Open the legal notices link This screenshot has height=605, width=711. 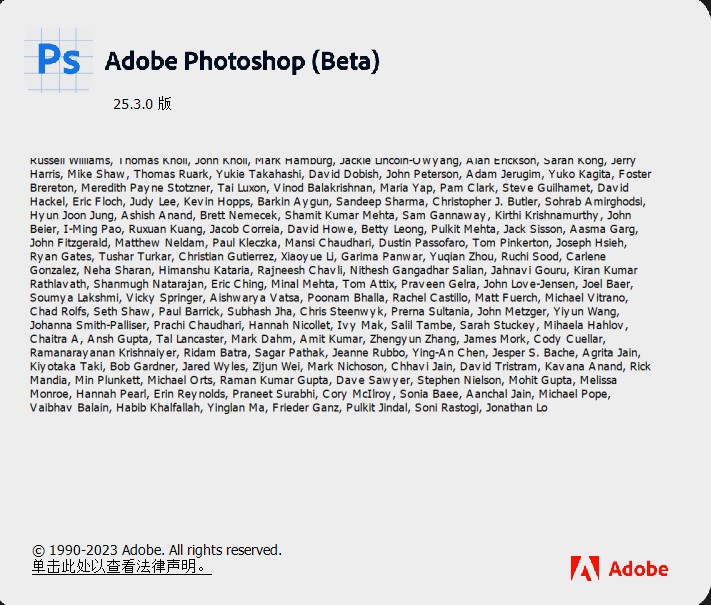(121, 567)
